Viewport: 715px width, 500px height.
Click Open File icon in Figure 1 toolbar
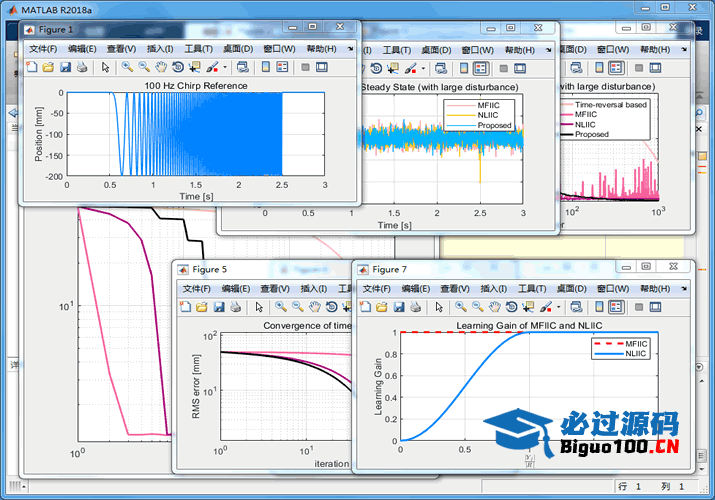pyautogui.click(x=48, y=67)
